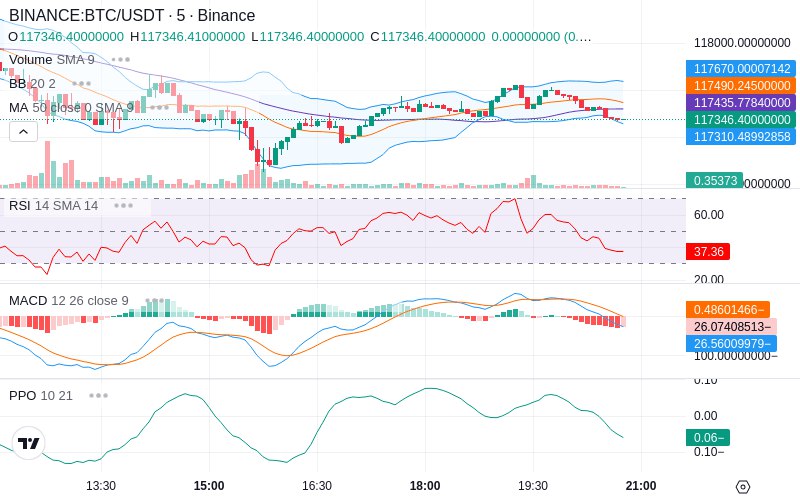Click the 117670.00007142 upper band price label
Screen dimensions: 800x500
pyautogui.click(x=741, y=68)
